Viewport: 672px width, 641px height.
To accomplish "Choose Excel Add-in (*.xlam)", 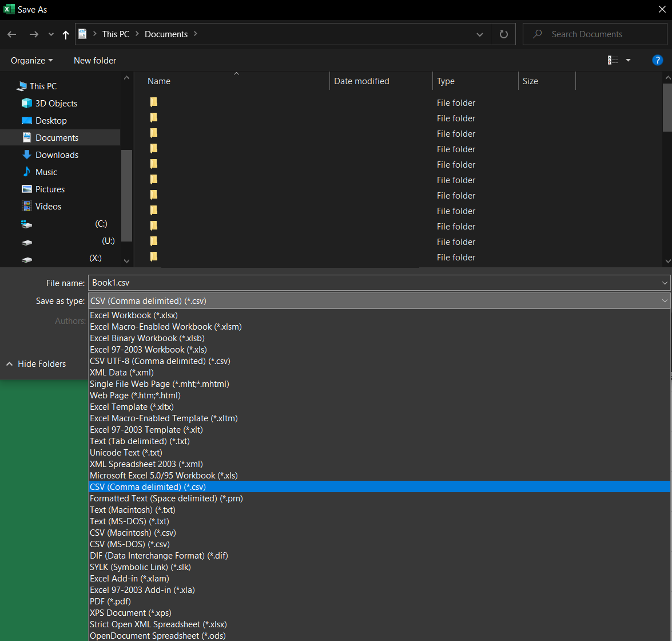I will [379, 579].
